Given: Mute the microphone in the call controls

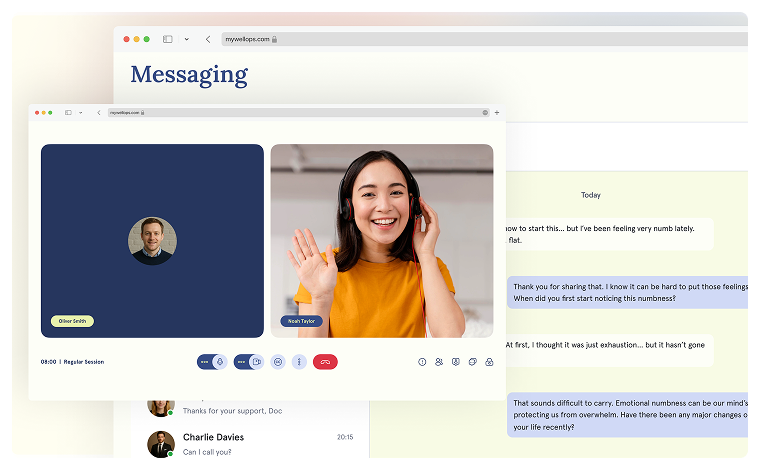Looking at the screenshot, I should coord(219,362).
